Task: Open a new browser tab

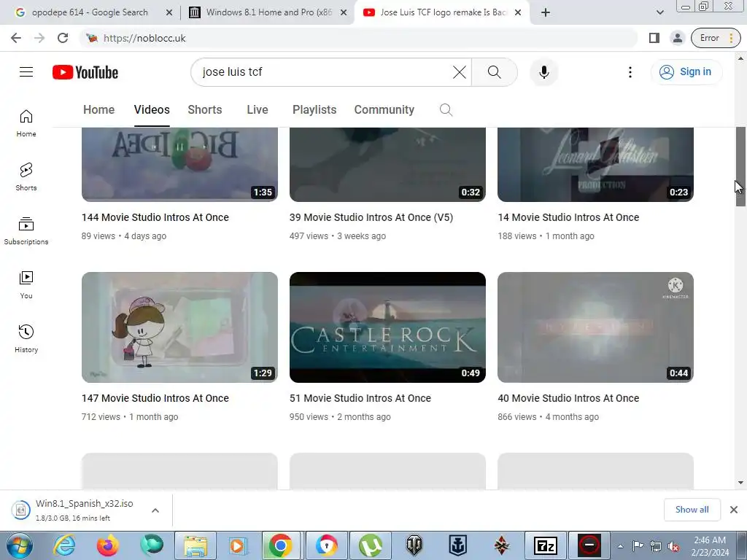Action: (x=546, y=12)
